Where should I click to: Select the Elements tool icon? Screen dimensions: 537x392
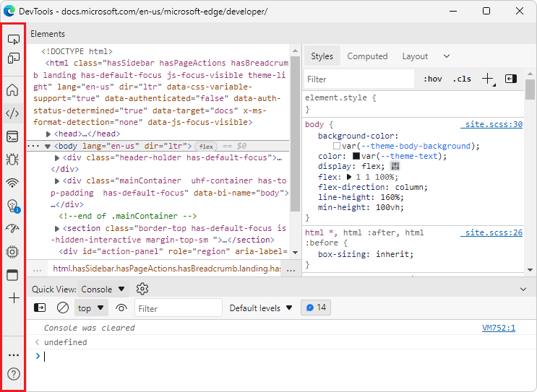[13, 113]
